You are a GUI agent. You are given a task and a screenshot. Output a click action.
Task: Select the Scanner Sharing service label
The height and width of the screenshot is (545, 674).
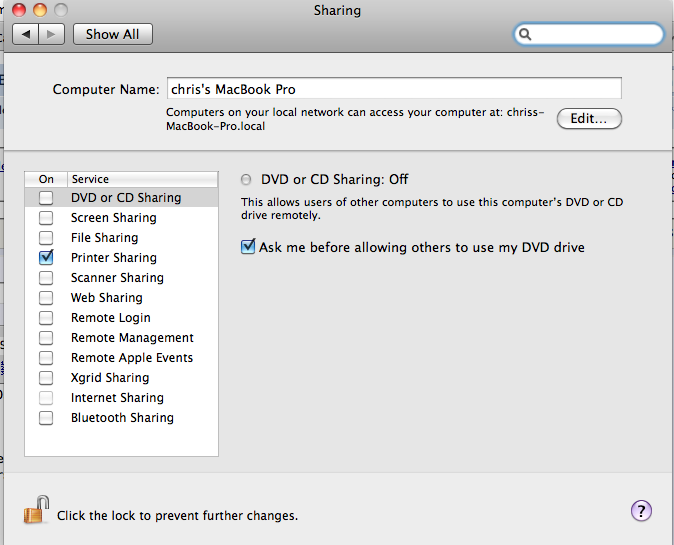[x=117, y=278]
